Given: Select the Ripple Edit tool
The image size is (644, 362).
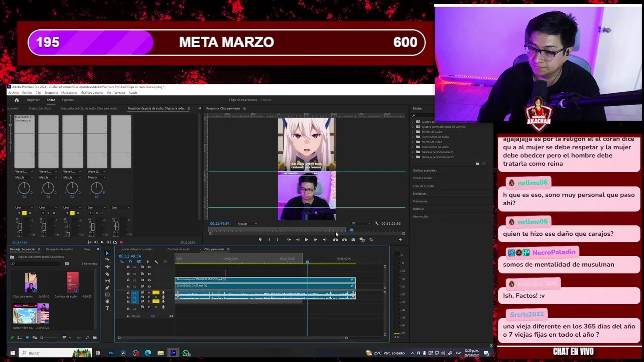Looking at the screenshot, I should (x=107, y=267).
